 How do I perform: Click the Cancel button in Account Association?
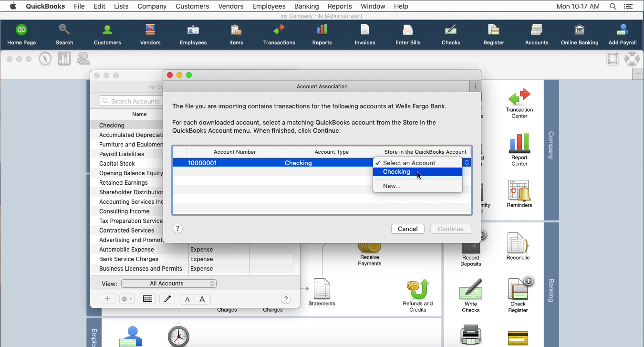pos(408,229)
